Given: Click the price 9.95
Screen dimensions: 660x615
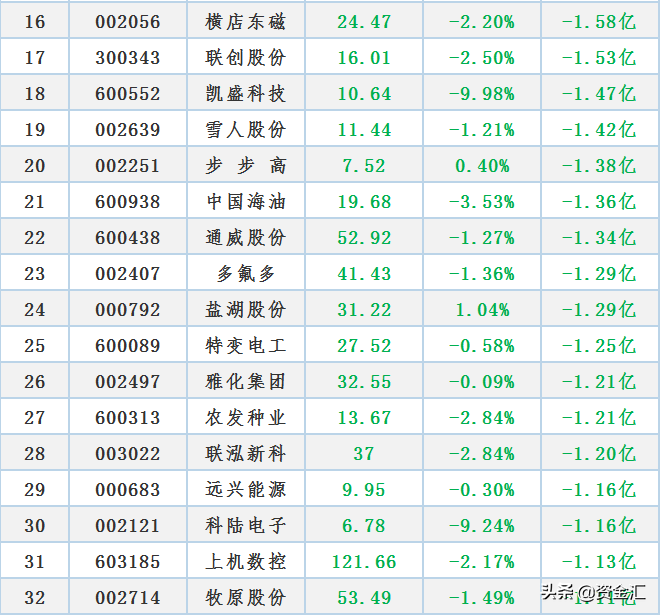Looking at the screenshot, I should click(364, 490).
